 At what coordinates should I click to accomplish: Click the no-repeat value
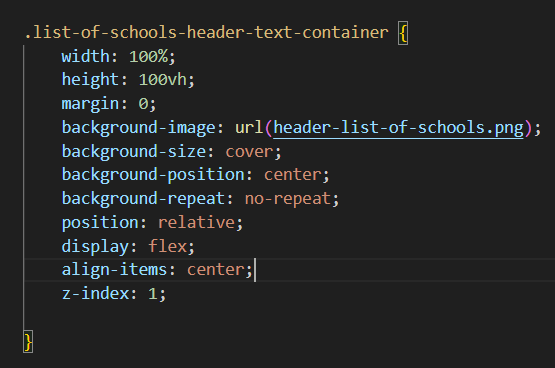tap(288, 199)
